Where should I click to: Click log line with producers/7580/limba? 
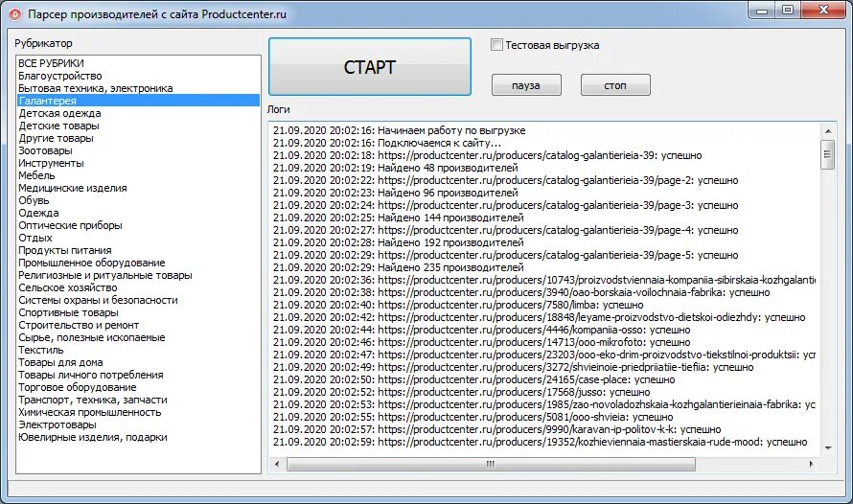point(458,305)
